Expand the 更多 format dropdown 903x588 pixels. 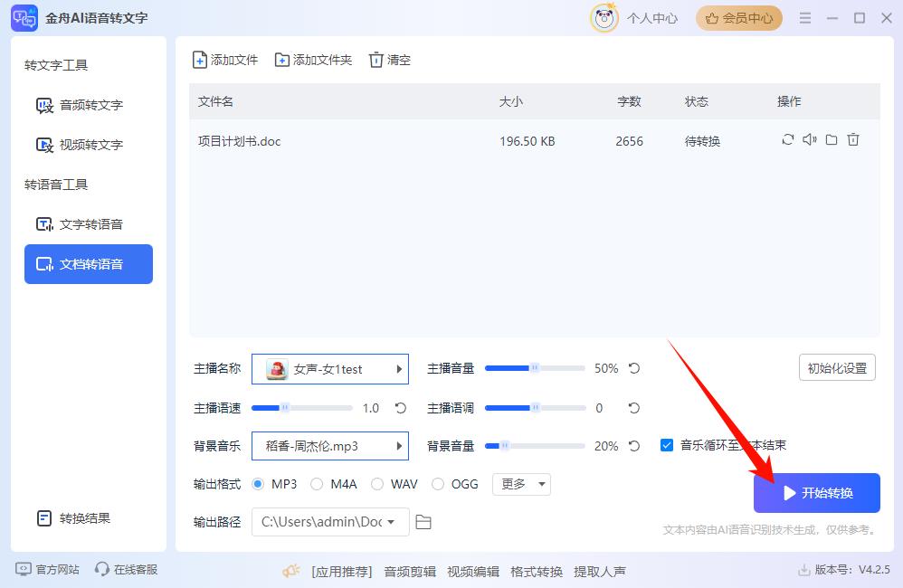pyautogui.click(x=521, y=484)
